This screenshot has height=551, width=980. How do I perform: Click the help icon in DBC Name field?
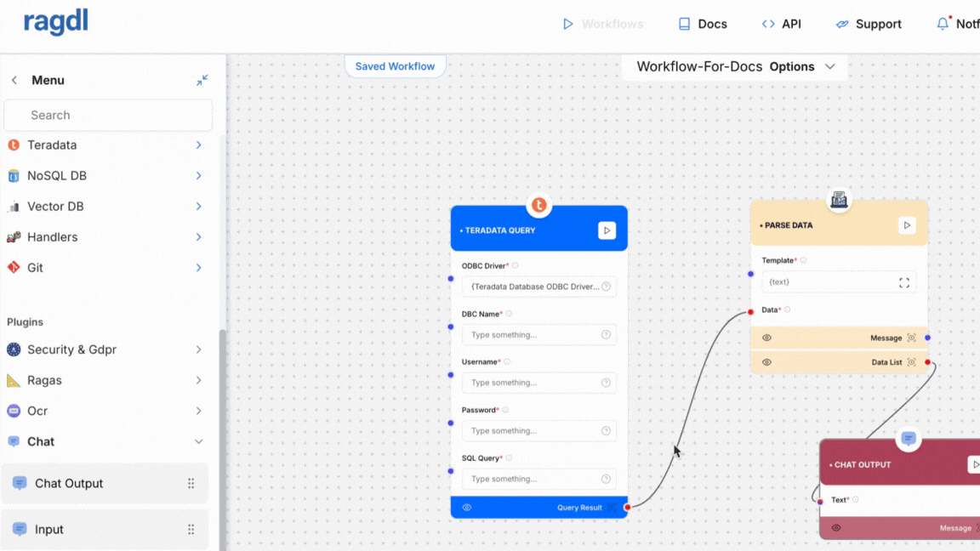606,335
